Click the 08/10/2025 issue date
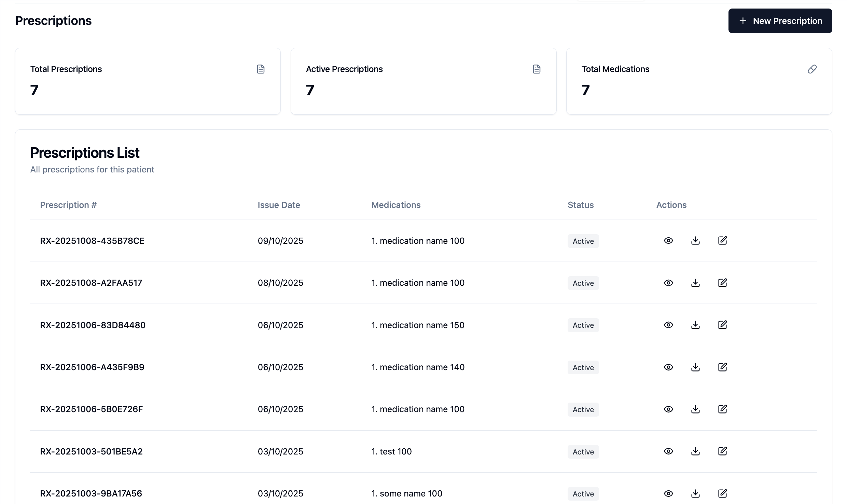This screenshot has width=847, height=504. point(280,283)
